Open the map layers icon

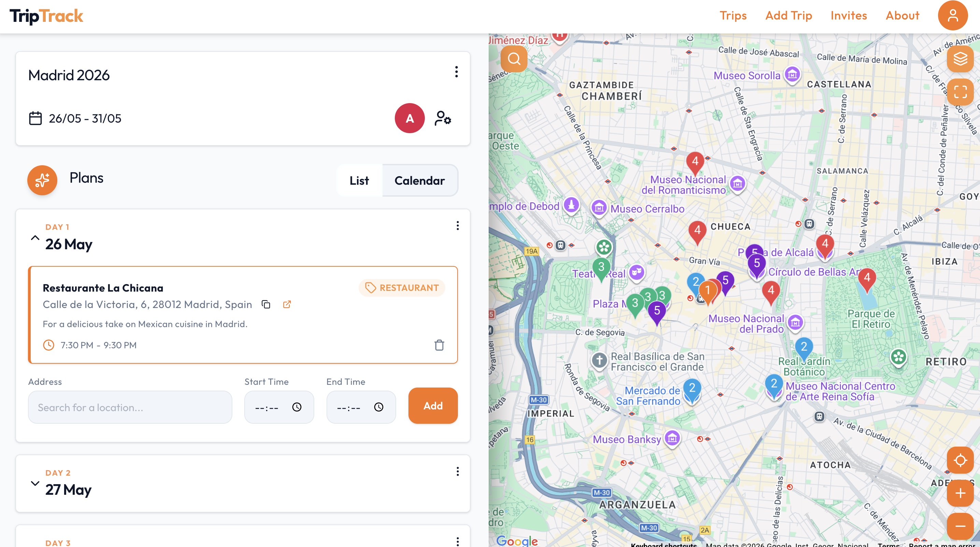(960, 59)
